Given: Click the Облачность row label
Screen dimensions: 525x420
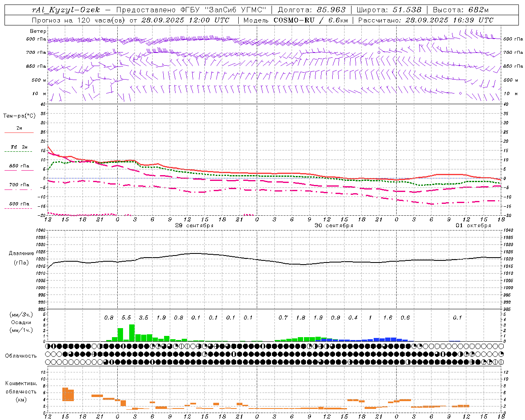Looking at the screenshot, I should pyautogui.click(x=21, y=356).
